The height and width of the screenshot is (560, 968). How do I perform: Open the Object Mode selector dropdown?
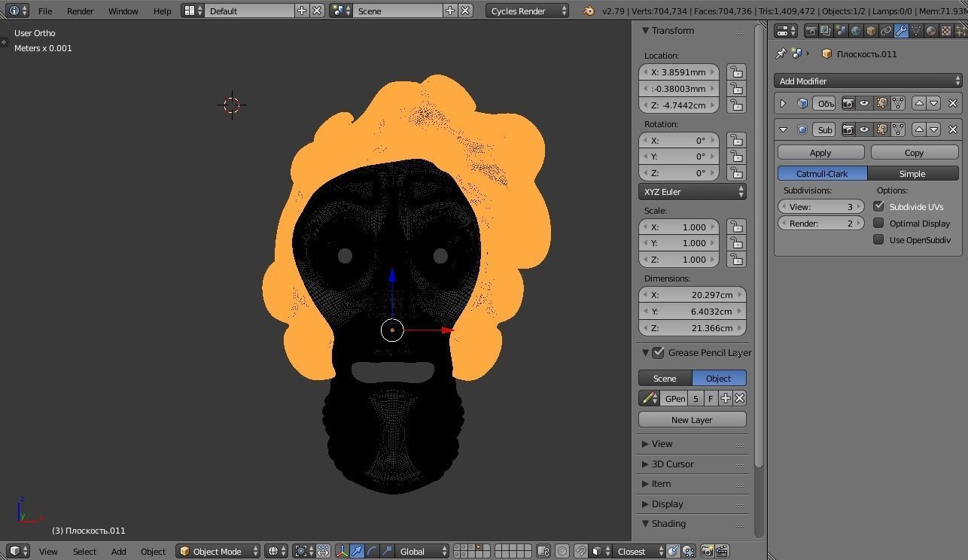(218, 552)
